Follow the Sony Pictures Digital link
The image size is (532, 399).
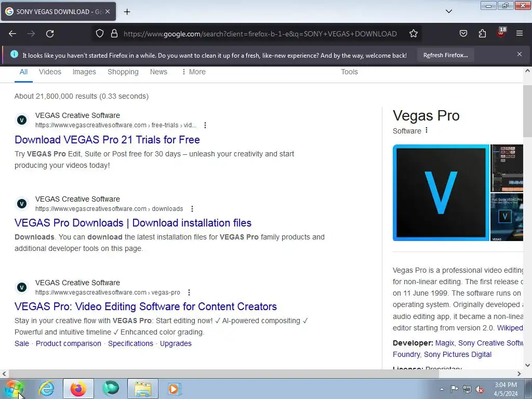pos(457,354)
